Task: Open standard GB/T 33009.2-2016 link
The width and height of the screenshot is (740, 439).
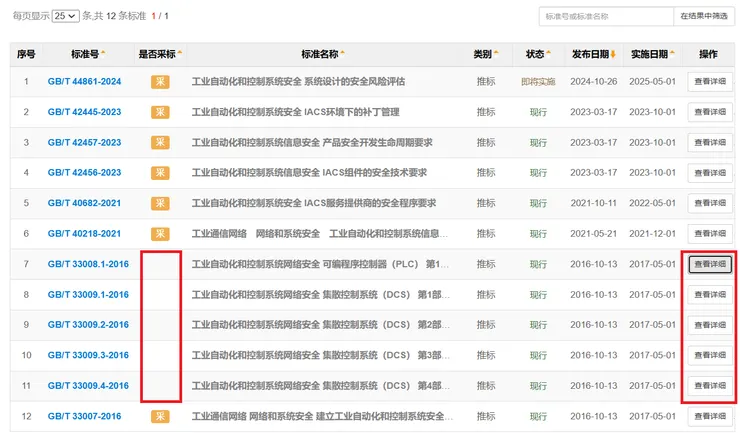Action: pyautogui.click(x=88, y=325)
